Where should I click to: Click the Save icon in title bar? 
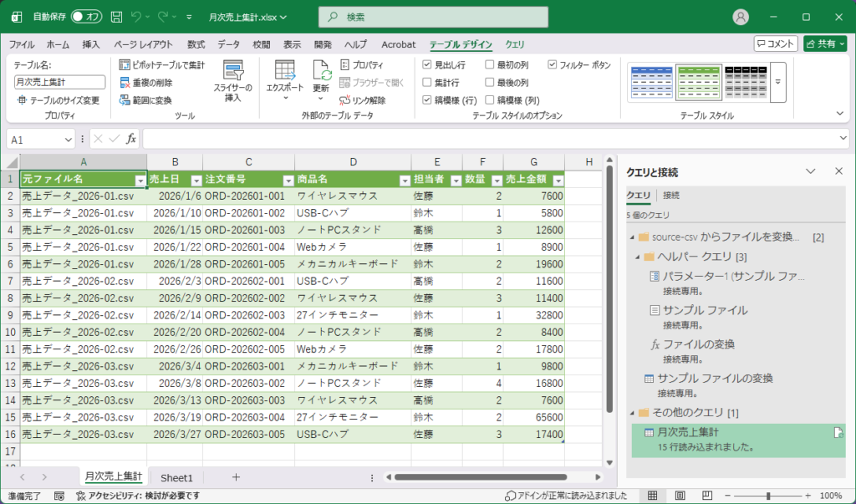116,17
